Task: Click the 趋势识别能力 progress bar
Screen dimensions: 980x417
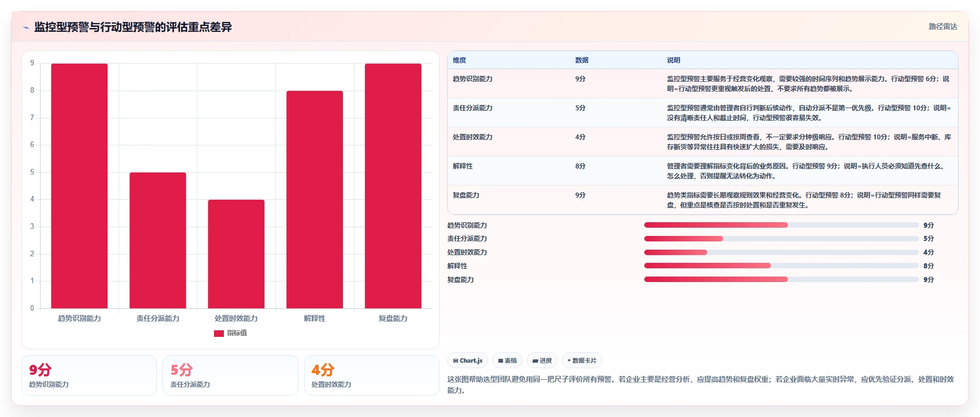Action: pos(781,225)
